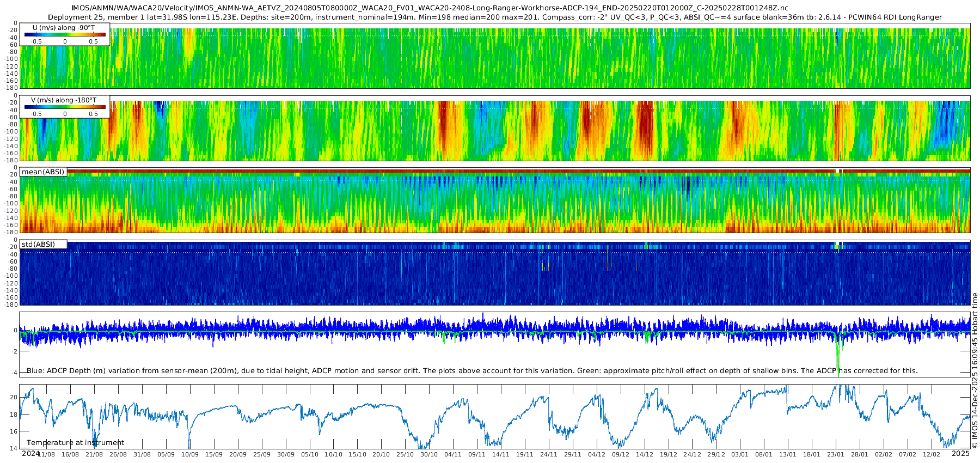The image size is (980, 463).
Task: Select the 'U (m/s) along -90°T' legend label
Action: coord(65,27)
